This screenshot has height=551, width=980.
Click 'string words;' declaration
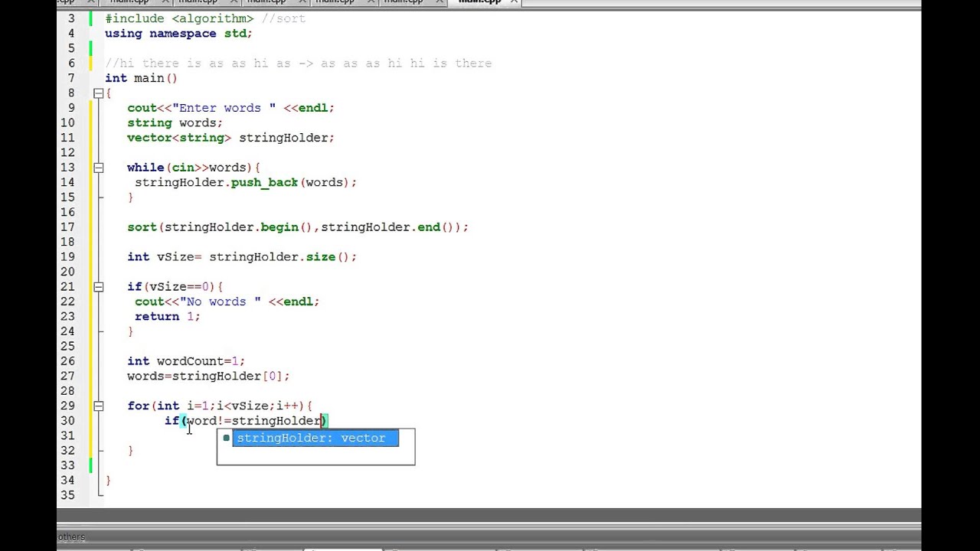[175, 123]
